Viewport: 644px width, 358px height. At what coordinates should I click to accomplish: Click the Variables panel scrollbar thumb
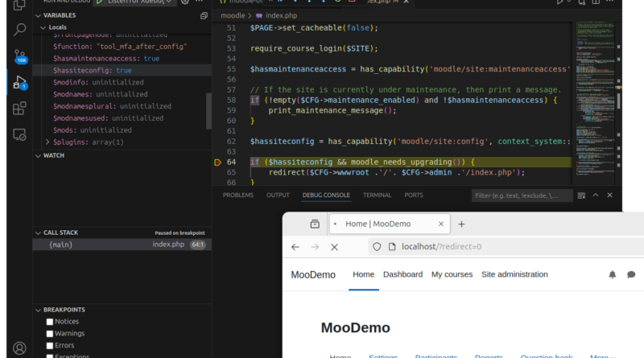click(208, 111)
